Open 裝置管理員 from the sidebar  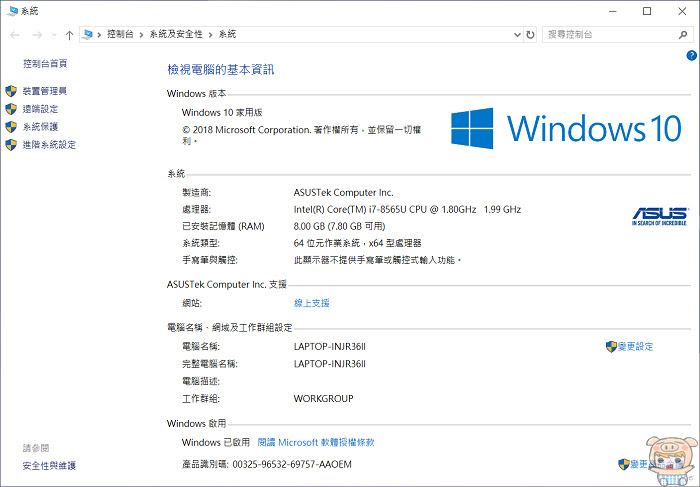coord(45,91)
